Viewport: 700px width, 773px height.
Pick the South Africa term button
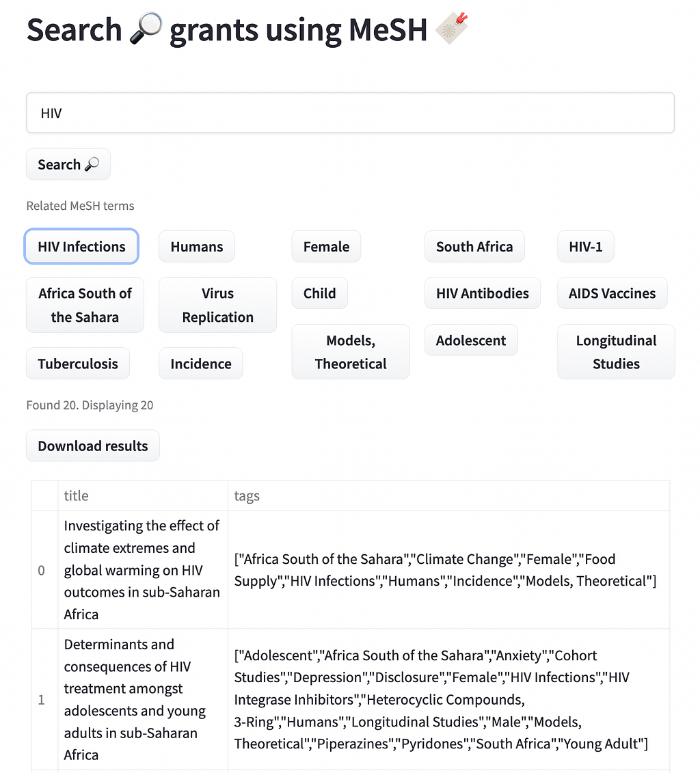tap(474, 247)
